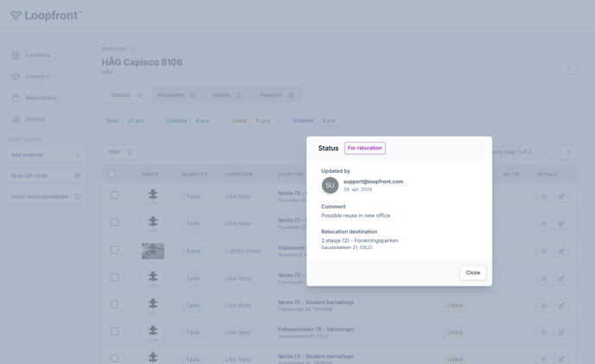Image resolution: width=595 pixels, height=364 pixels.
Task: Tick the fourth row checkbox
Action: (114, 277)
